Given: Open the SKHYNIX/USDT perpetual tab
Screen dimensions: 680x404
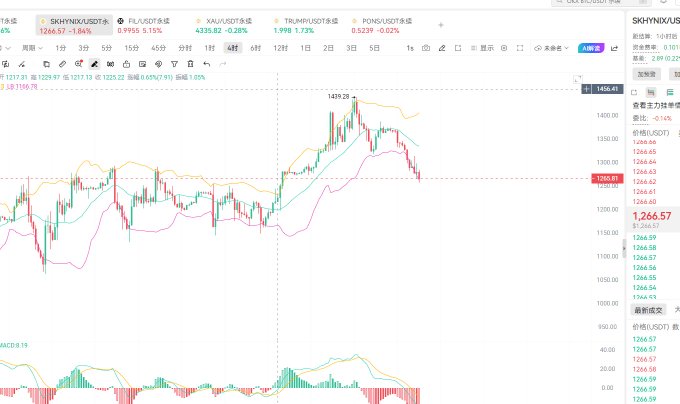Looking at the screenshot, I should 74,26.
